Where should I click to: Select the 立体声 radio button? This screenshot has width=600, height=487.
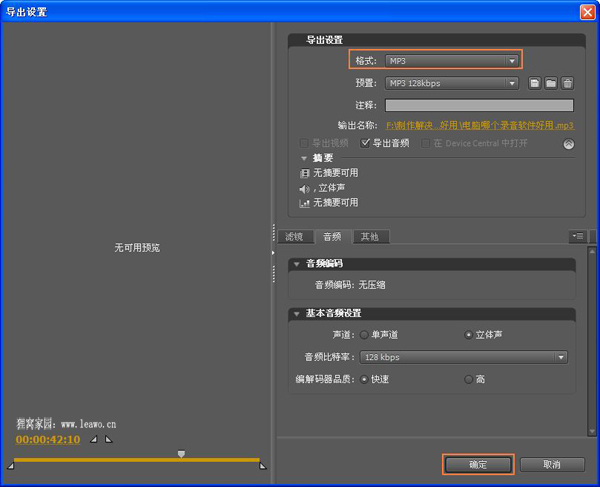click(468, 335)
